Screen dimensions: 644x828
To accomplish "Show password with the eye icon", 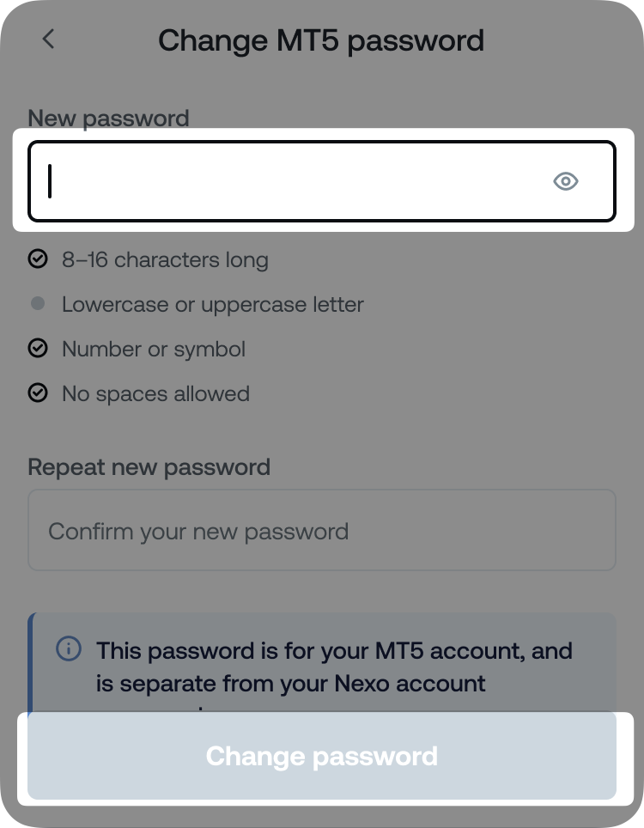I will 565,181.
